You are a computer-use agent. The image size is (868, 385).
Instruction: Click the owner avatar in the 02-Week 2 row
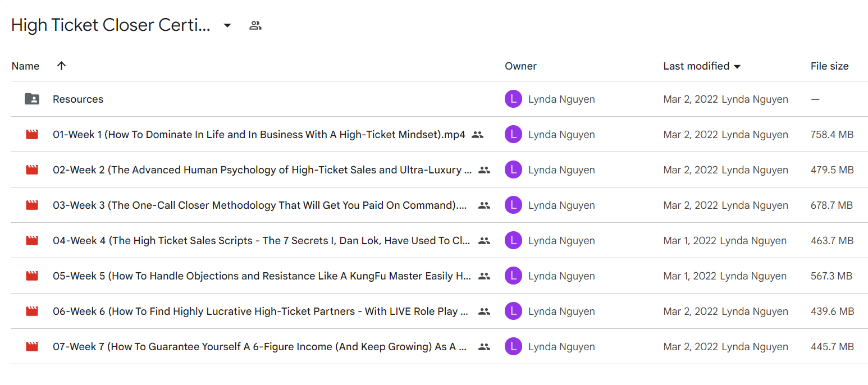pos(513,170)
